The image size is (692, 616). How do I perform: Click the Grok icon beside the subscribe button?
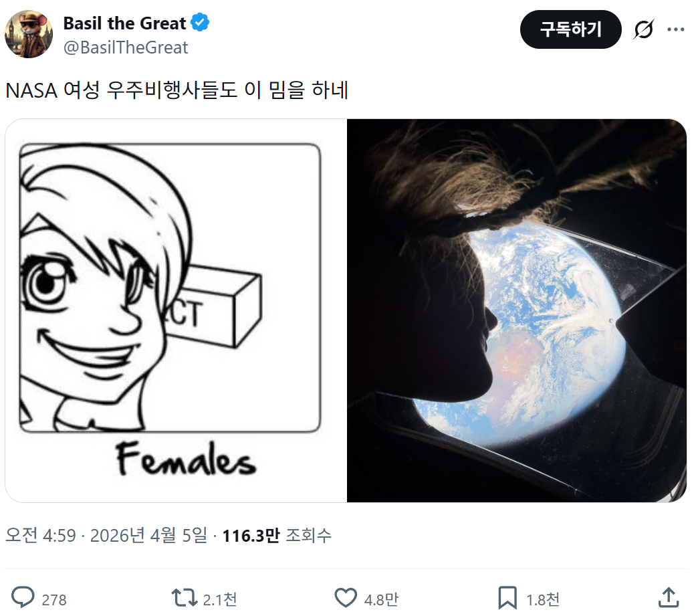point(643,29)
